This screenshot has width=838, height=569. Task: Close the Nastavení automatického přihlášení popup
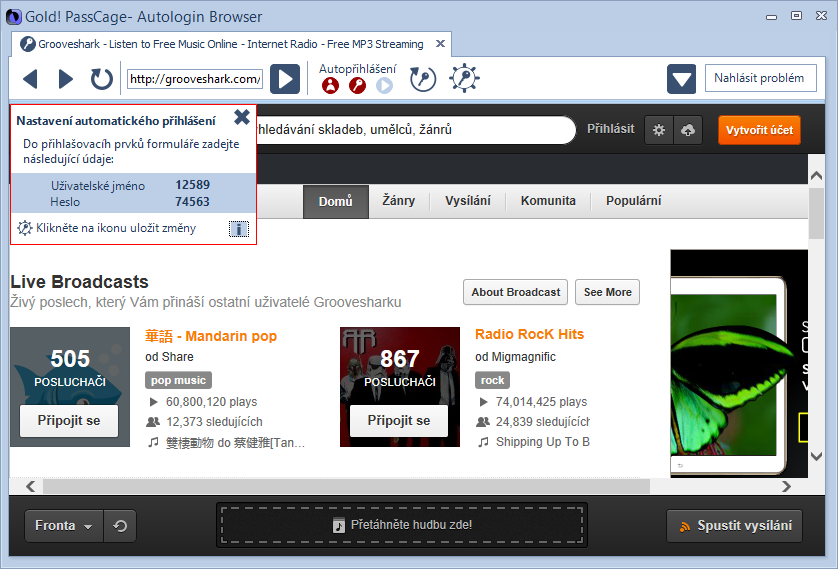(x=242, y=117)
